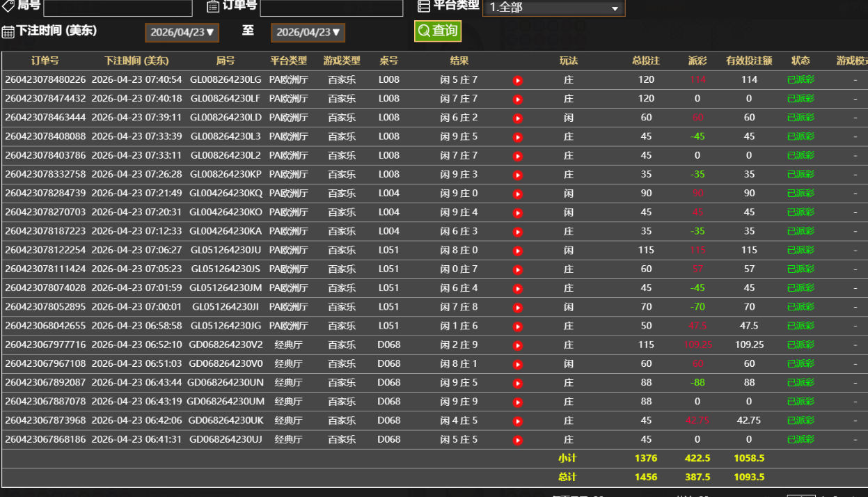Viewport: 868px width, 497px height.
Task: Open the start date picker 2026/04/23
Action: coord(181,32)
